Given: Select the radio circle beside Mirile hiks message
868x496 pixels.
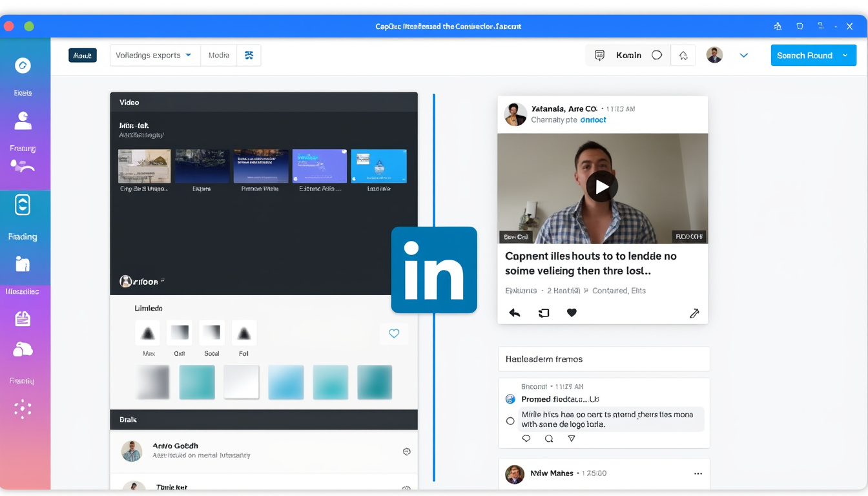Looking at the screenshot, I should tap(510, 421).
